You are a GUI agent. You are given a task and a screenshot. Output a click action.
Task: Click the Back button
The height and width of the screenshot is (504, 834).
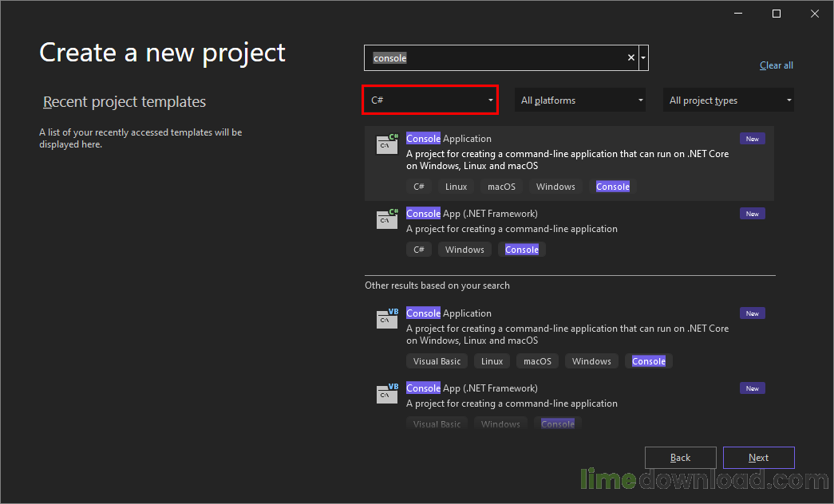[680, 457]
